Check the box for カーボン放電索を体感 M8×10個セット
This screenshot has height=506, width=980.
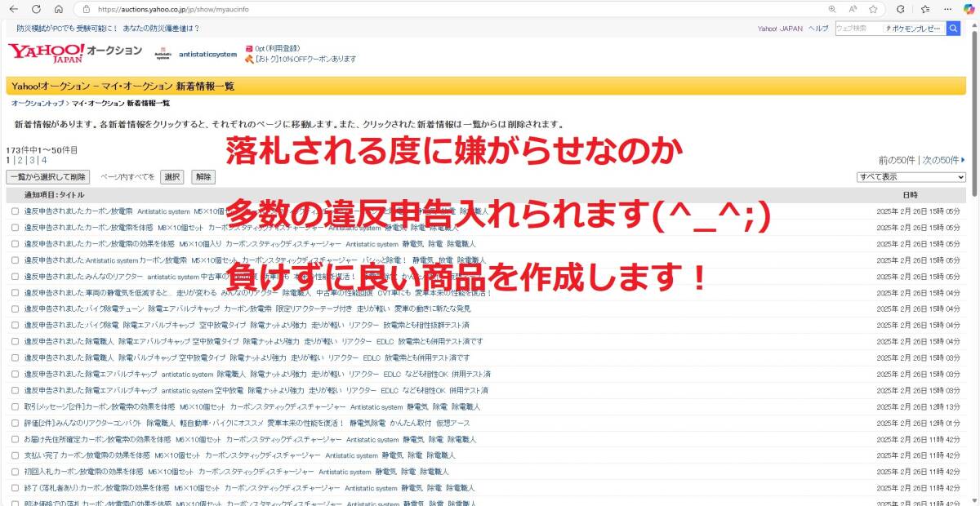tap(15, 227)
